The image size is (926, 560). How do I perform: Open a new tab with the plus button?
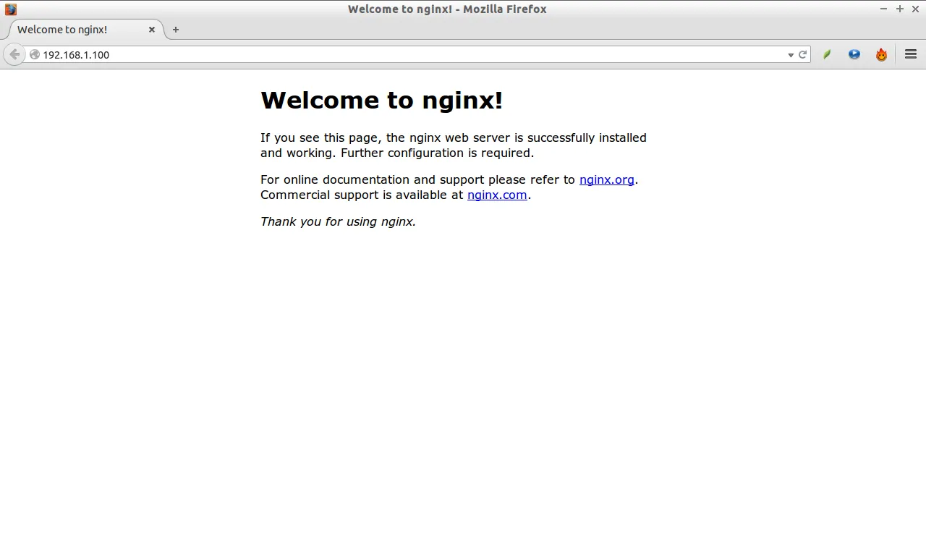click(176, 30)
